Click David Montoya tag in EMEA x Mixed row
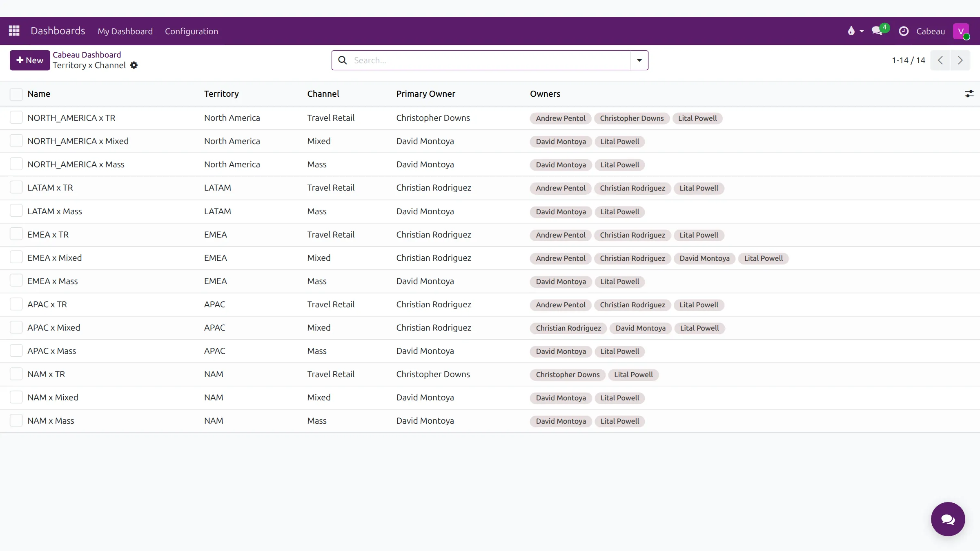Screen dimensions: 980x551 tap(704, 258)
